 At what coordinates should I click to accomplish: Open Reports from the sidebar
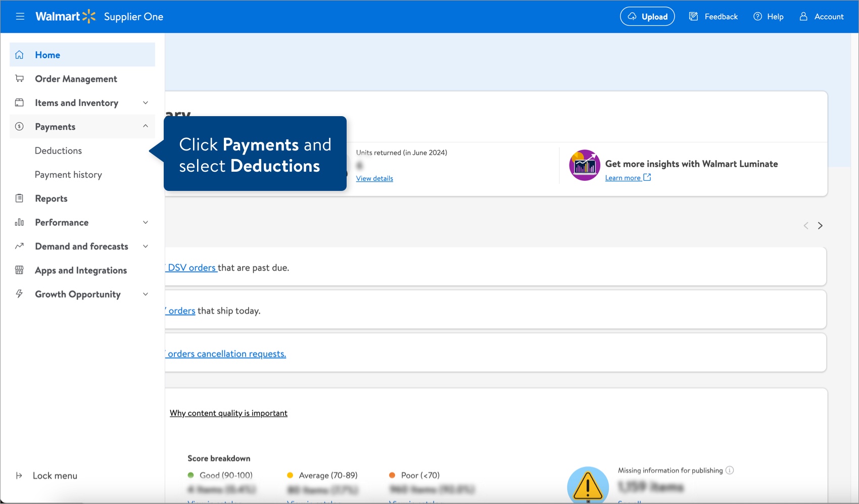coord(51,198)
